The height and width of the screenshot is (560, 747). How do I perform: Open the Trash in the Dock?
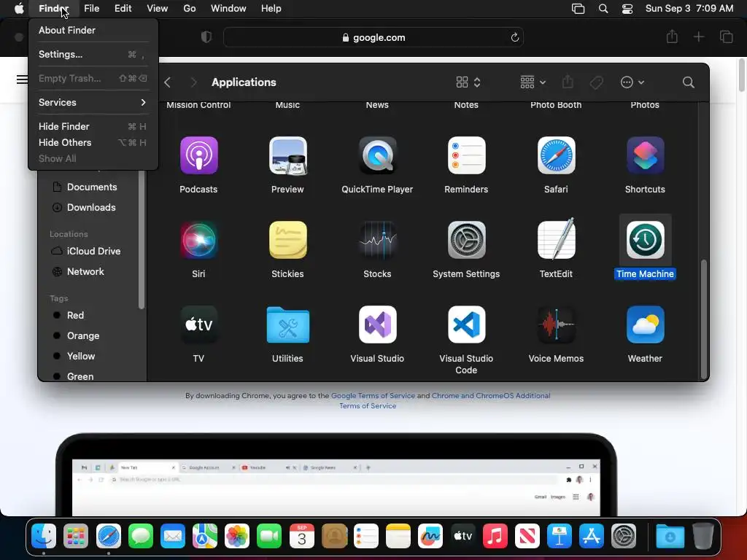(x=703, y=536)
